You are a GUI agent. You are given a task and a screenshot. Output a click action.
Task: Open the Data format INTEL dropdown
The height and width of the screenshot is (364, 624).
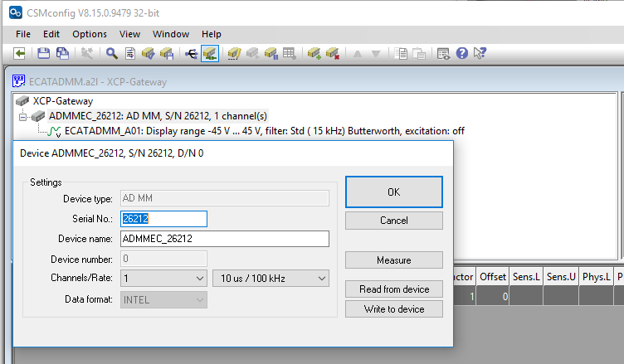[x=163, y=300]
